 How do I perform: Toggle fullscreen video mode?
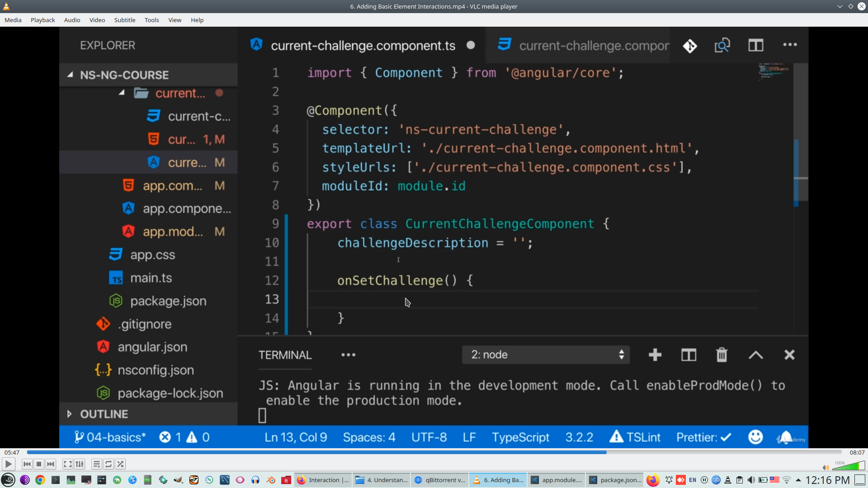coord(68,464)
